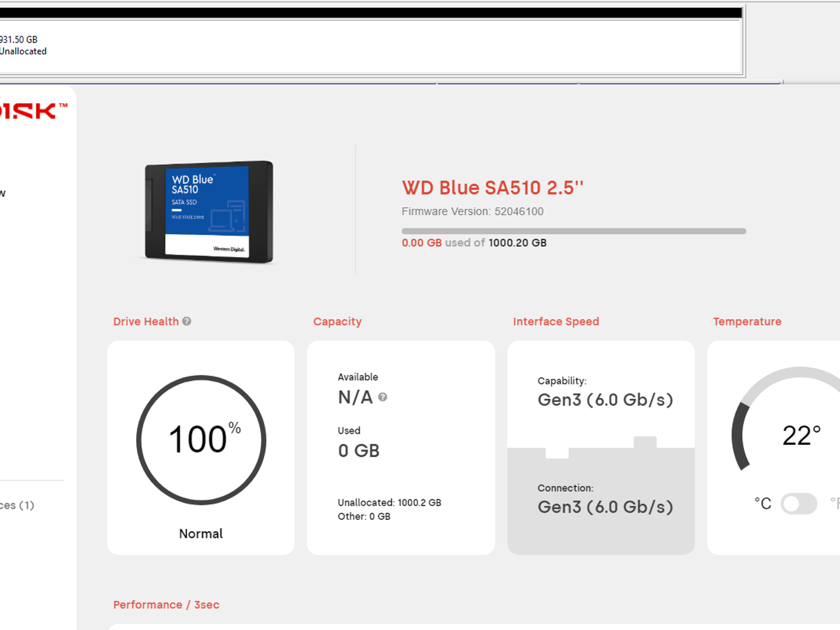
Task: Click Capability Gen3 (6.0 Gb/s) value
Action: 605,400
